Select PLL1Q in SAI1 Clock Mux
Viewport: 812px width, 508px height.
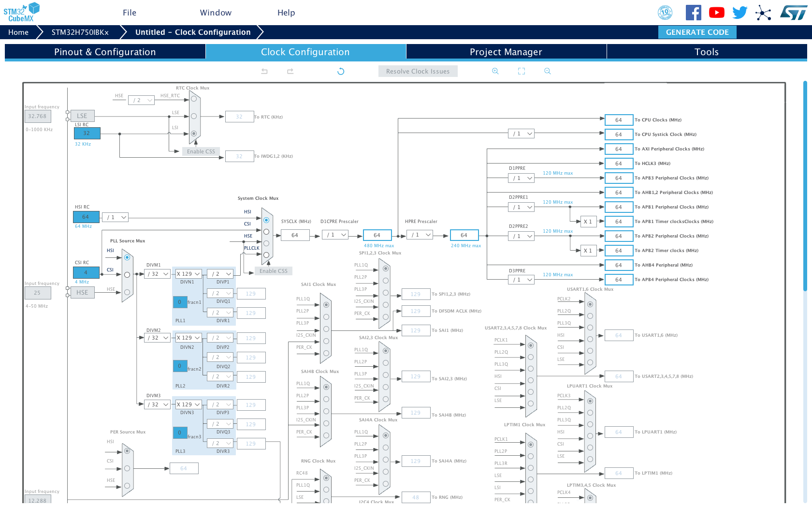click(x=326, y=305)
